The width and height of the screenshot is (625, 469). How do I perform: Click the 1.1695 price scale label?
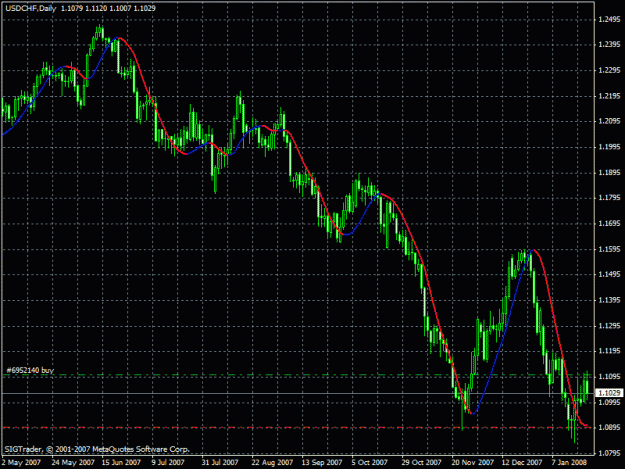click(609, 224)
